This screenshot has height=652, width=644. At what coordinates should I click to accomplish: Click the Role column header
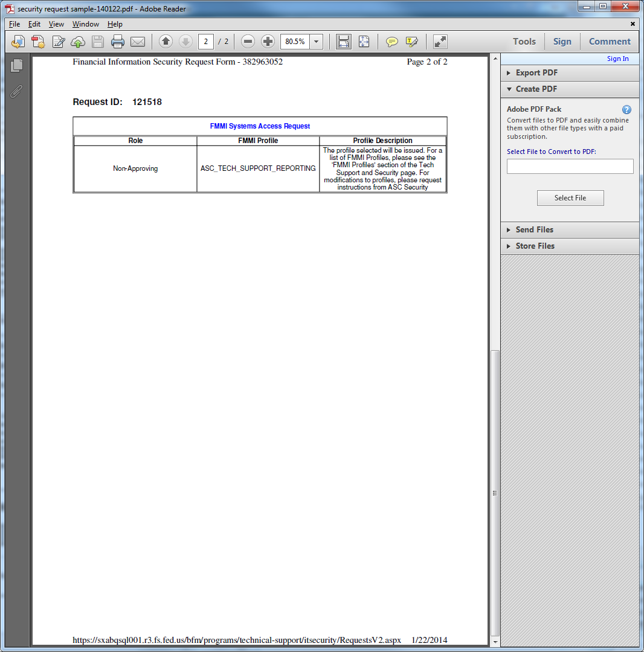(135, 141)
